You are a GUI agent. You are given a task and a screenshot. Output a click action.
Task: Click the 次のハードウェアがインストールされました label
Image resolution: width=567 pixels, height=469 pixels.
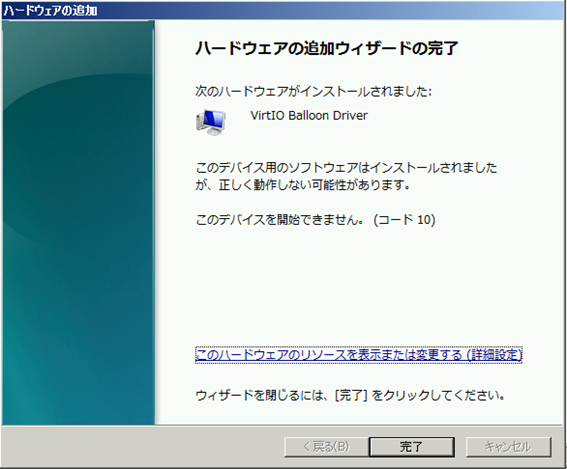click(x=314, y=91)
